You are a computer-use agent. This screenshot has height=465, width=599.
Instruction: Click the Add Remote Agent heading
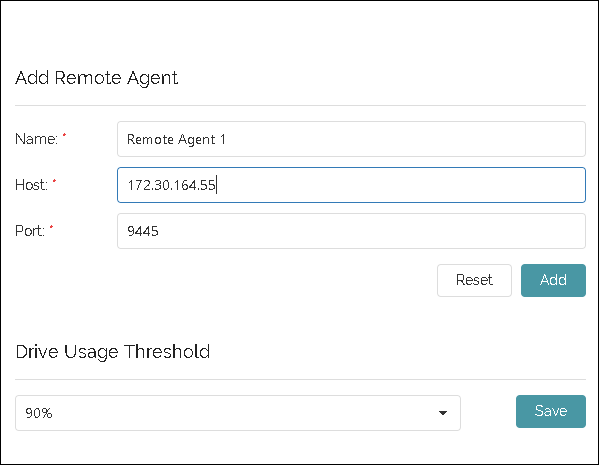(x=96, y=78)
